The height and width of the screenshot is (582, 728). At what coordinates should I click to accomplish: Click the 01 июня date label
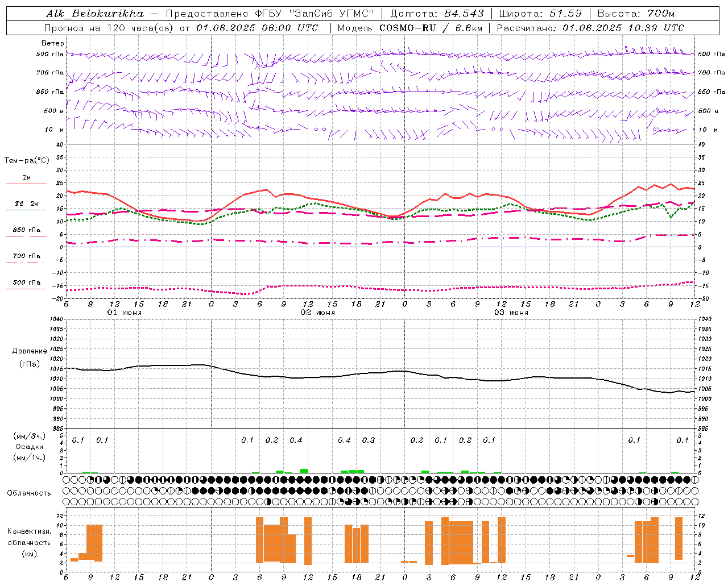point(125,313)
